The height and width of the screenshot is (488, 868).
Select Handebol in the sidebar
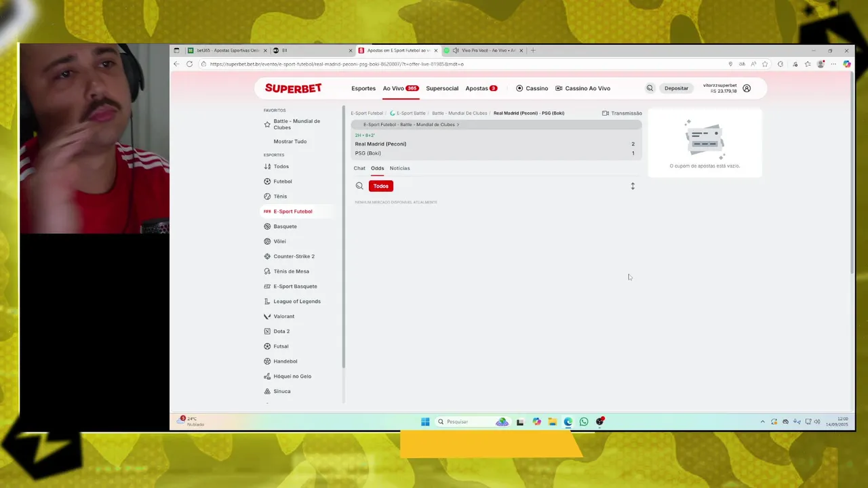click(x=285, y=361)
